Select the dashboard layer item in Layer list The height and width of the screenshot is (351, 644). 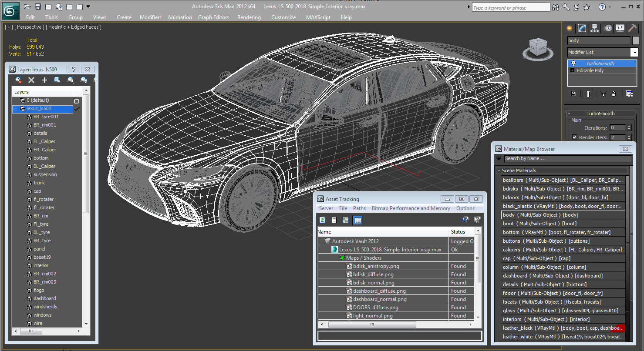click(x=44, y=298)
